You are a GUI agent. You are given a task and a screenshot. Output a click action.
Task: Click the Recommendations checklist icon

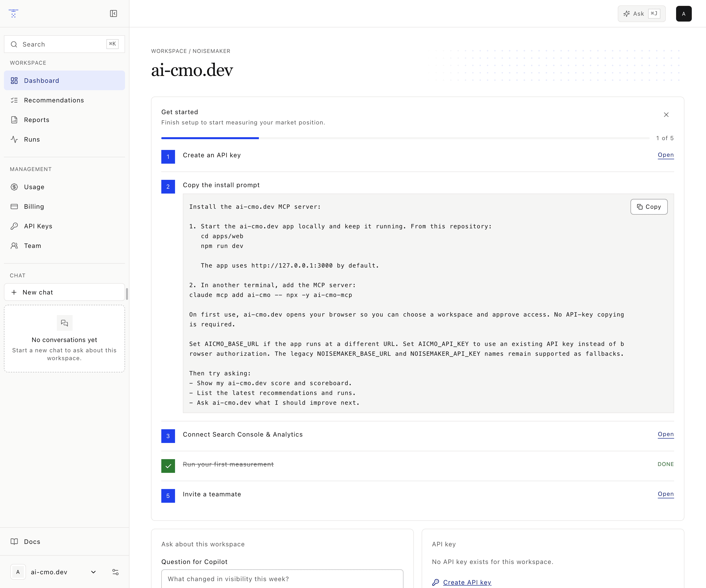[14, 100]
